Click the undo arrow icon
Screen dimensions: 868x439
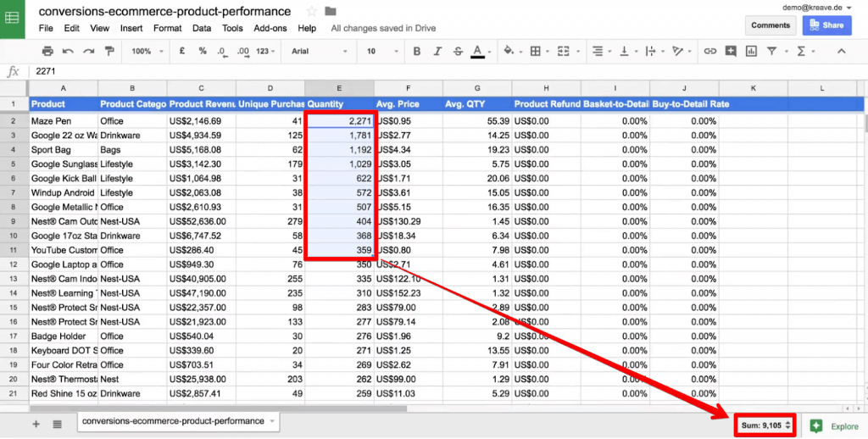(x=68, y=51)
